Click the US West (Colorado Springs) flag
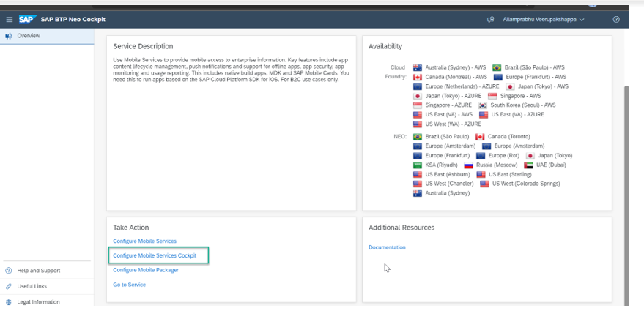Viewport: 644px width, 319px height. [x=484, y=184]
